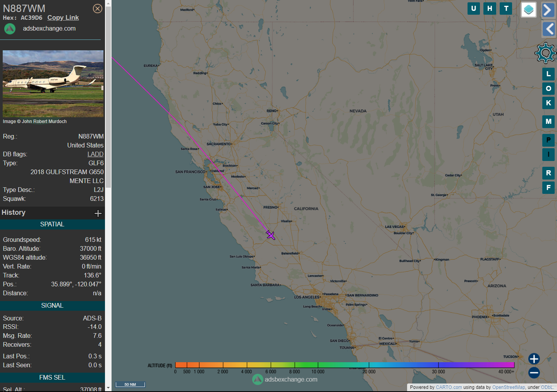Click the WGS84 altitude value 36950 ft
557x392 pixels.
[x=91, y=258]
